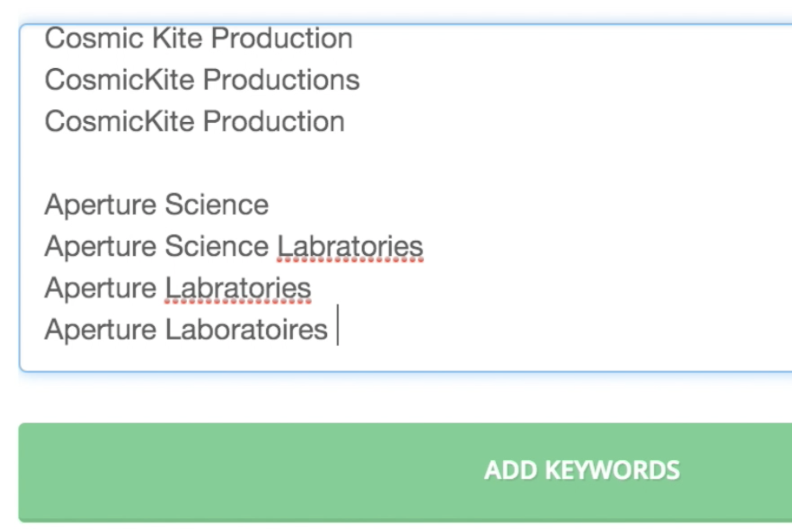
Task: Click misspelled "Labratories" after "Aperture Science"
Action: 349,246
